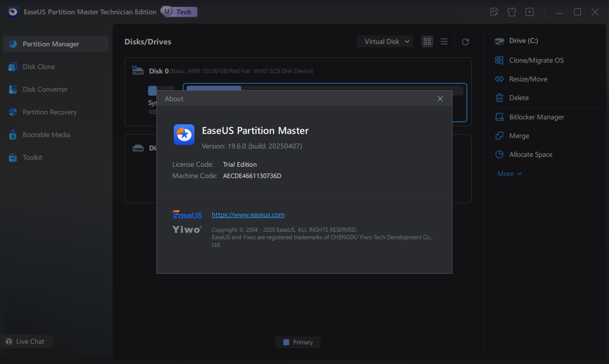Click the Yiwo brand logo

tap(187, 229)
